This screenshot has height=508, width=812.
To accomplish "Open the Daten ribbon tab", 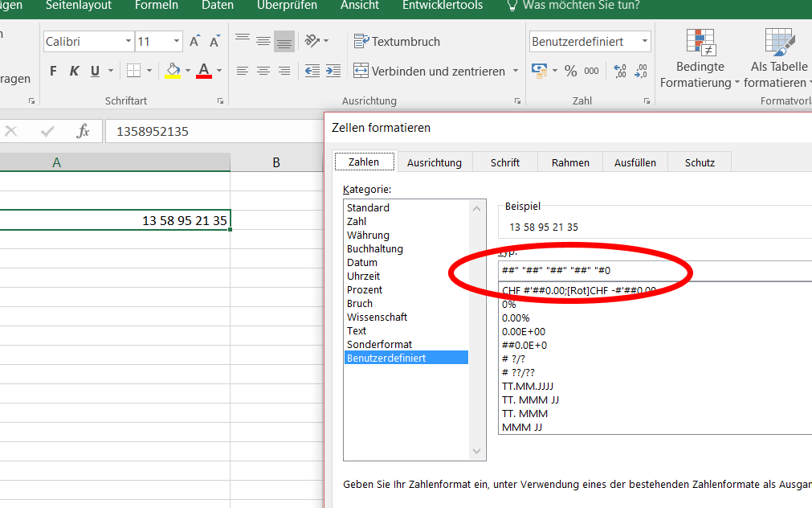I will (x=217, y=6).
